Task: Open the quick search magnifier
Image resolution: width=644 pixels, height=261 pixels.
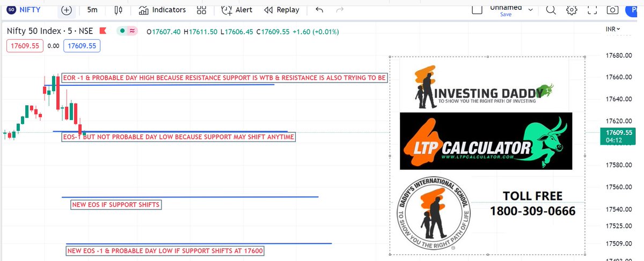Action: 551,10
